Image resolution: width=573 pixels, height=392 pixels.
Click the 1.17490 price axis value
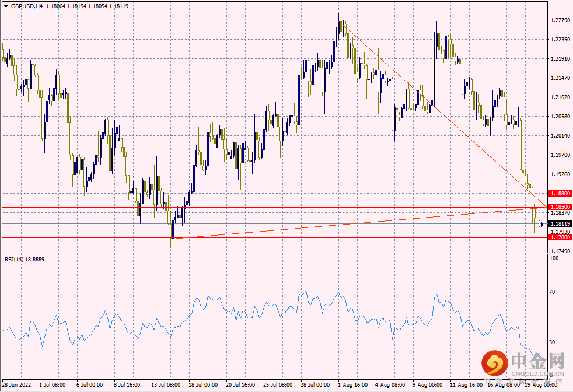[x=560, y=251]
